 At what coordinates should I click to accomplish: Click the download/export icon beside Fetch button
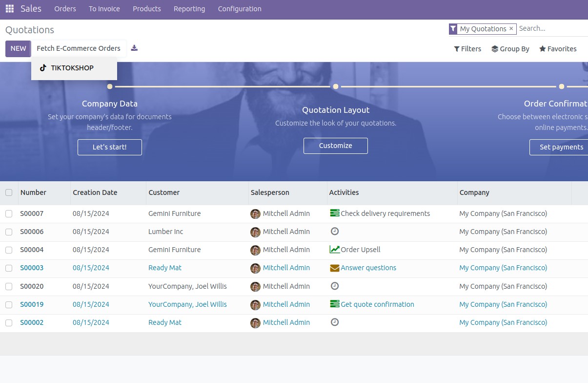(x=135, y=48)
